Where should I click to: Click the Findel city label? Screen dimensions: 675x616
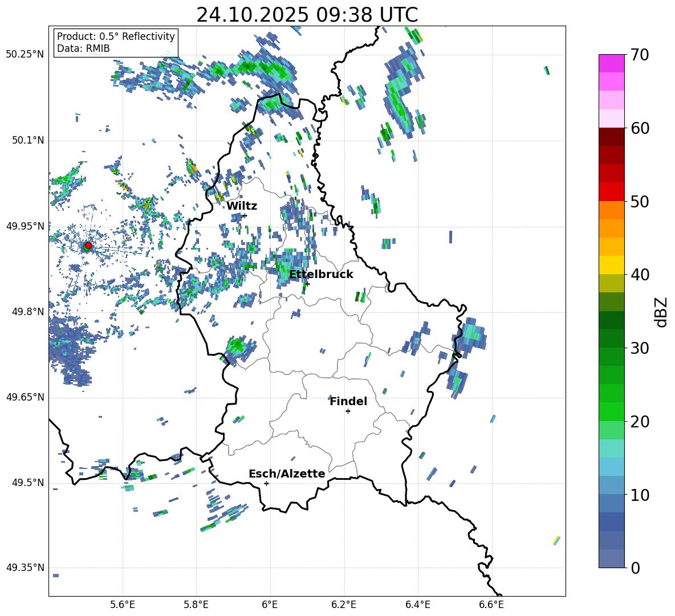tap(348, 401)
